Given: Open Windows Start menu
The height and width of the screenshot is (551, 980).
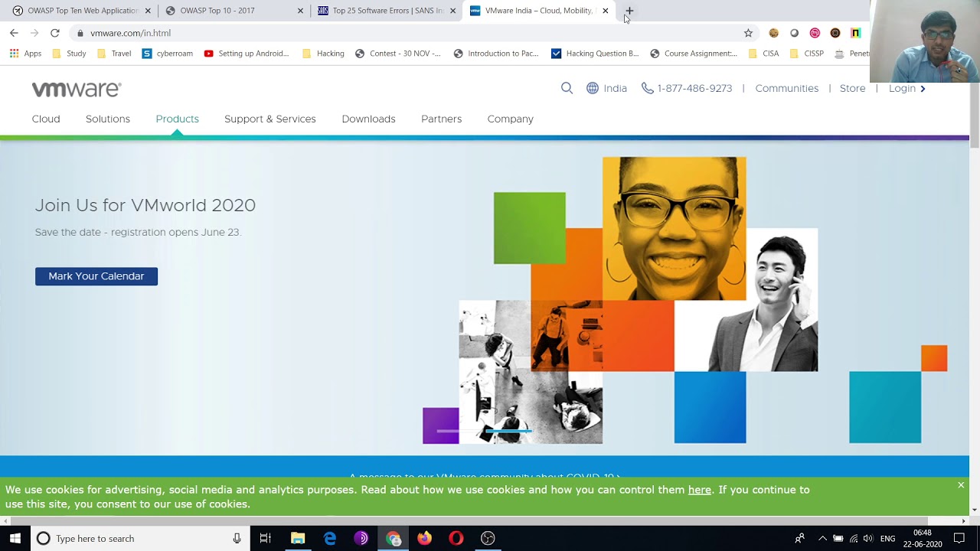Looking at the screenshot, I should tap(15, 539).
